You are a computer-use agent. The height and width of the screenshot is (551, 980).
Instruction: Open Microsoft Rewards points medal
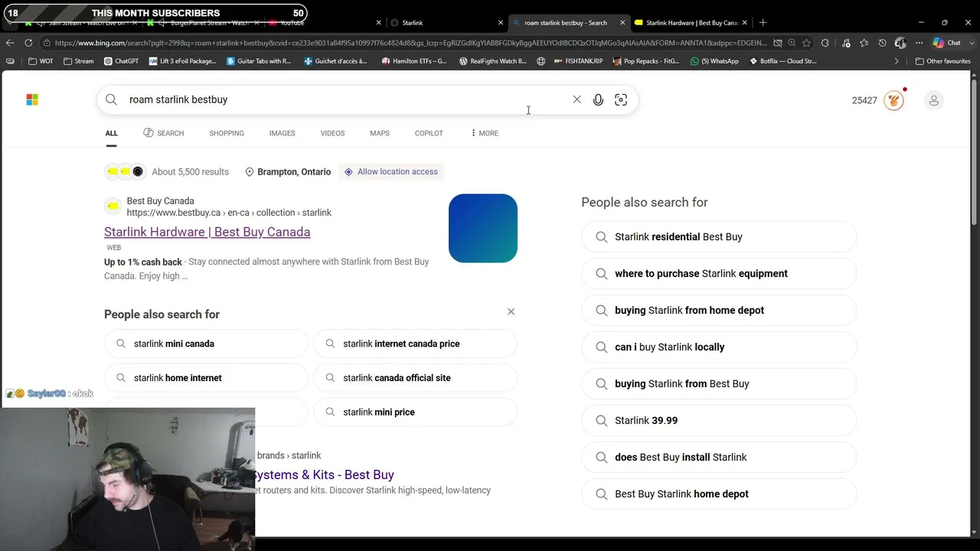point(893,100)
